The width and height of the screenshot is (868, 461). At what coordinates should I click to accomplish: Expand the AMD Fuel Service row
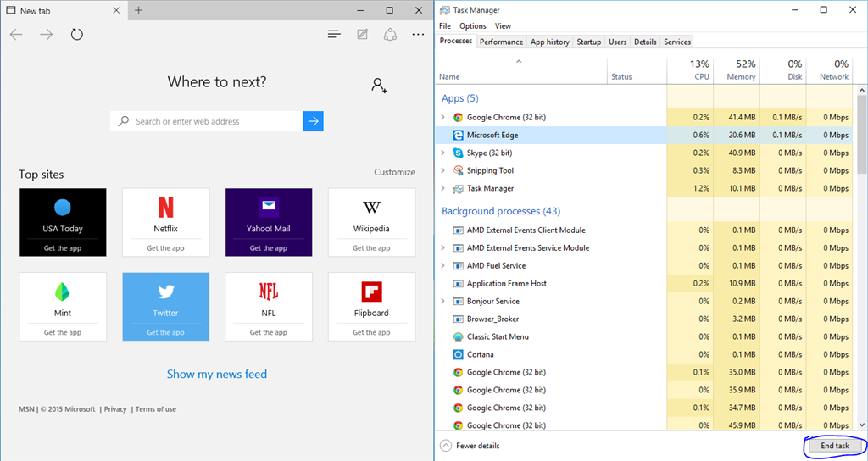coord(442,265)
